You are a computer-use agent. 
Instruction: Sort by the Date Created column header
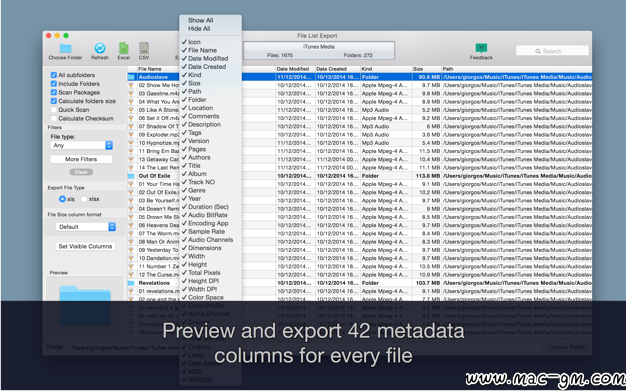[338, 69]
